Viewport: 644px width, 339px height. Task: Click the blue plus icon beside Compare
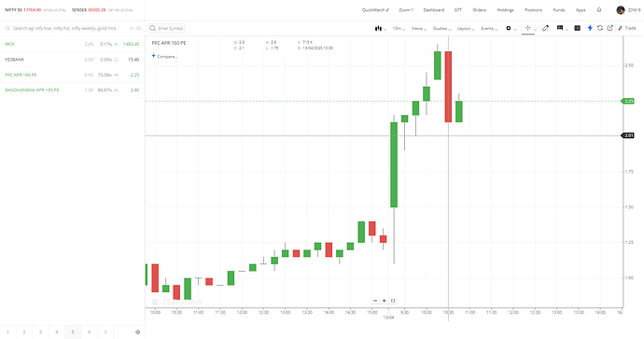154,56
